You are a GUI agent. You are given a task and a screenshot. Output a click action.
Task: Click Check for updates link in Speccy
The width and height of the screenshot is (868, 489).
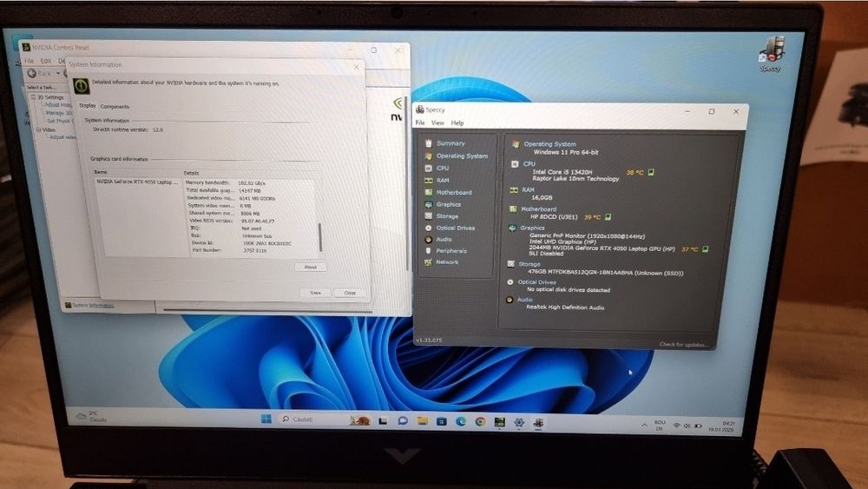(684, 345)
